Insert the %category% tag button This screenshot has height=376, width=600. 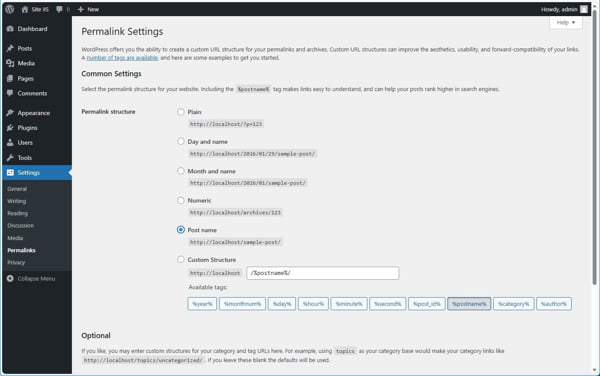coord(514,304)
